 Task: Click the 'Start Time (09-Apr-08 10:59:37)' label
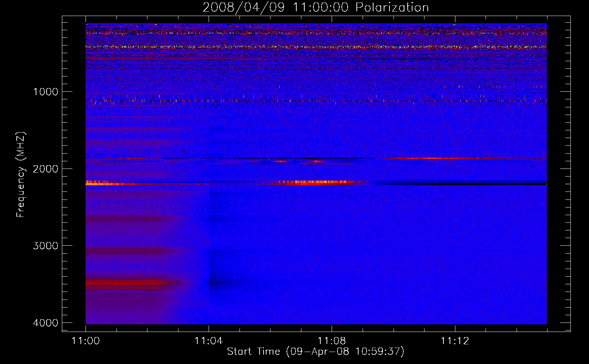[x=316, y=352]
